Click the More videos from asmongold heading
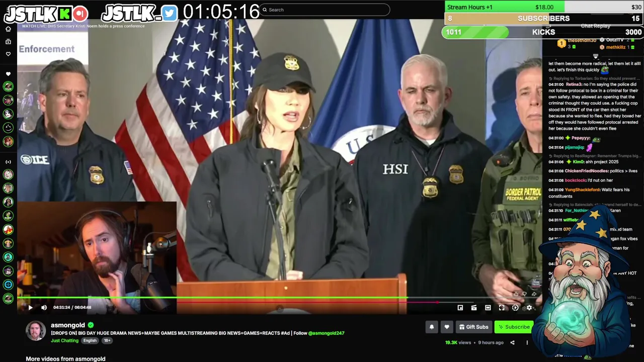The height and width of the screenshot is (362, 644). coord(65,358)
